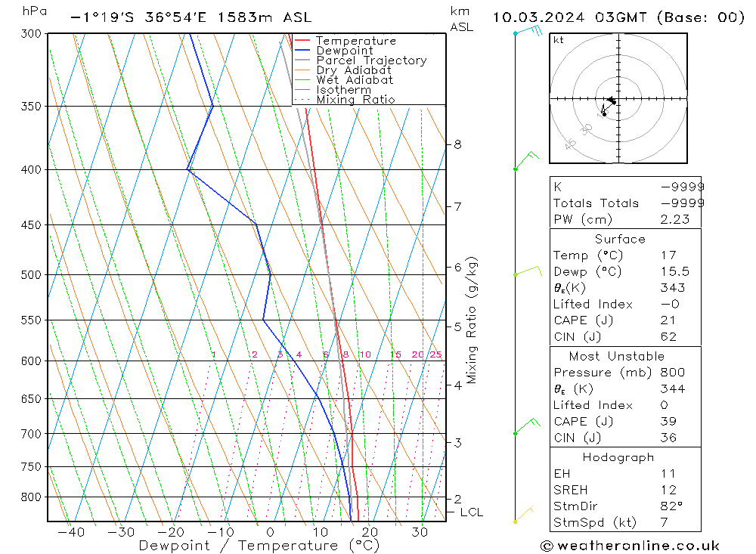Open the weatheronline.co.uk copyright link
The image size is (756, 554).
coord(630,546)
